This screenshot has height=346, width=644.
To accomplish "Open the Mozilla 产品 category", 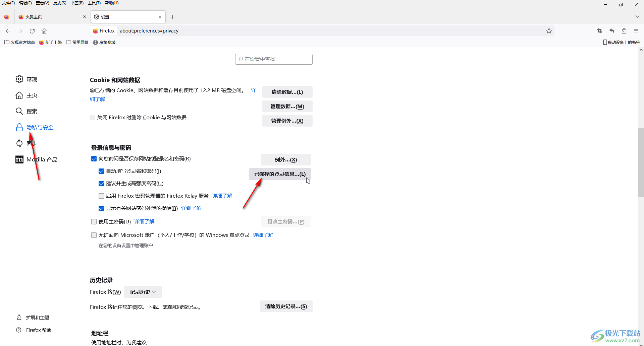I will [x=37, y=160].
